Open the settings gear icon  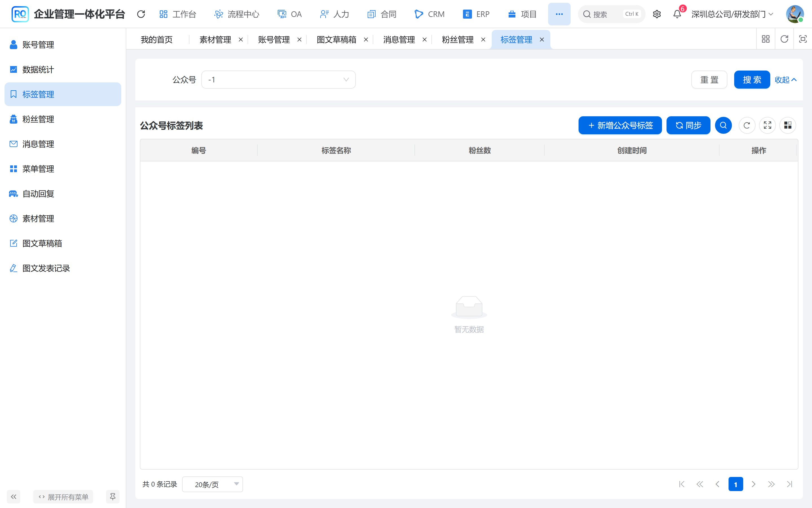pyautogui.click(x=657, y=14)
